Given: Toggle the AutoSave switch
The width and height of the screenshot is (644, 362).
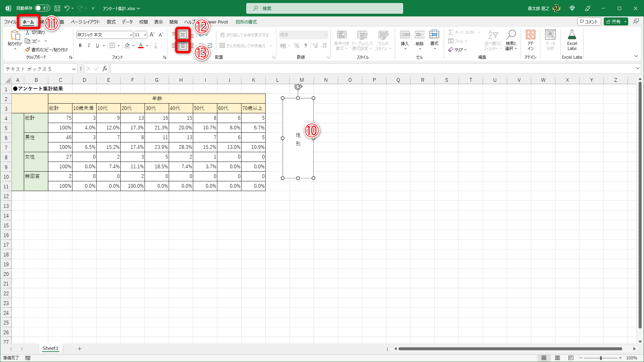Looking at the screenshot, I should [x=42, y=8].
